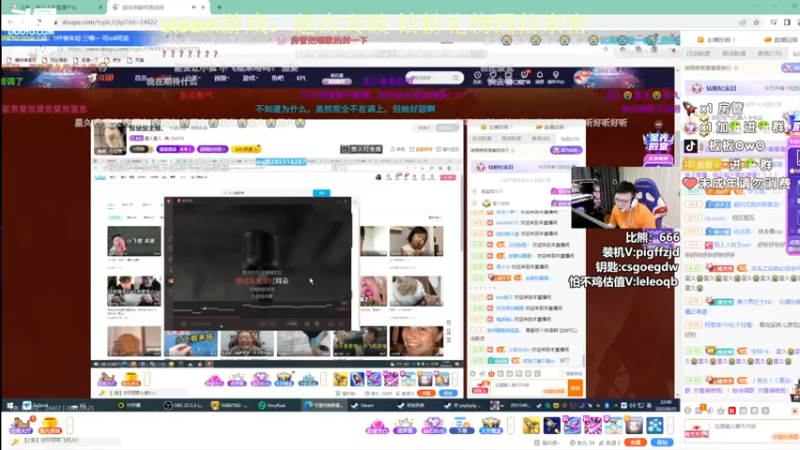Open the 贵宾 VIP list tab

(x=769, y=54)
